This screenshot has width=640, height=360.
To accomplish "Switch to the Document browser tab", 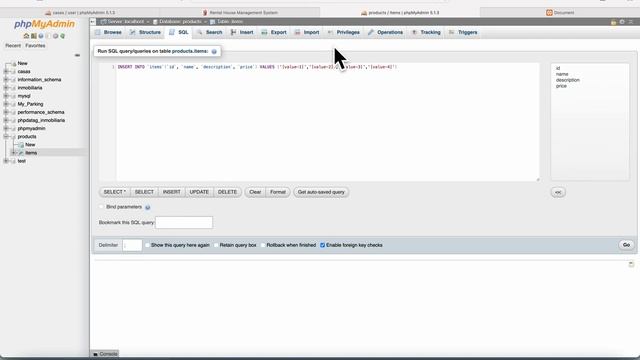I will [x=560, y=13].
